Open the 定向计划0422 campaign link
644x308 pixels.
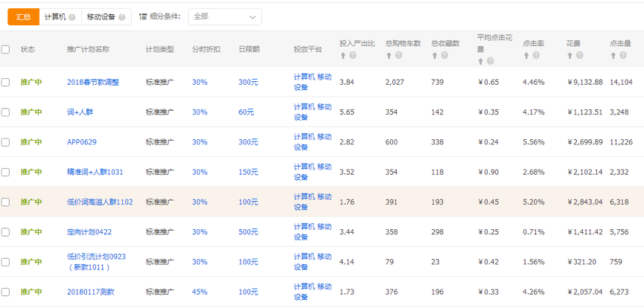tap(90, 232)
